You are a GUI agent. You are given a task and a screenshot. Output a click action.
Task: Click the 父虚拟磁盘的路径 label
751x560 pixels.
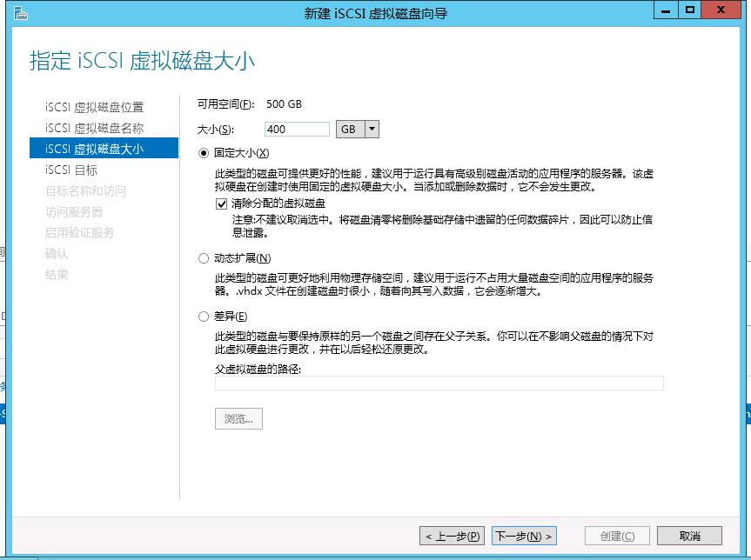(258, 369)
